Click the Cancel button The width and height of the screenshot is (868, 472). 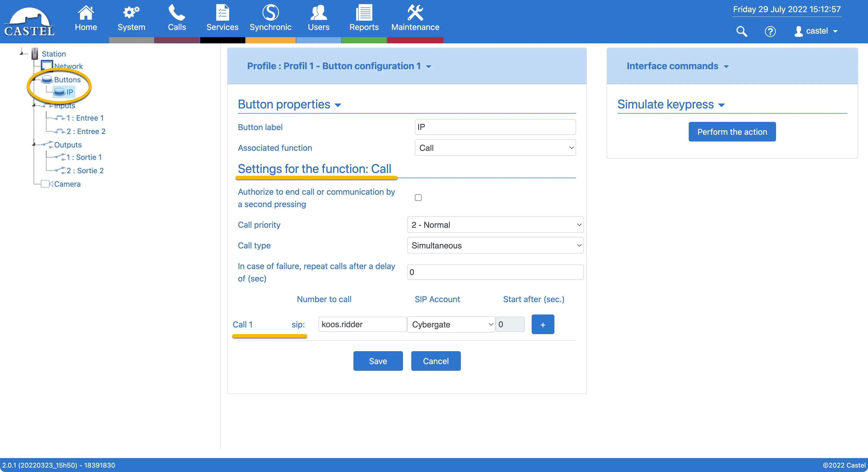pos(436,361)
